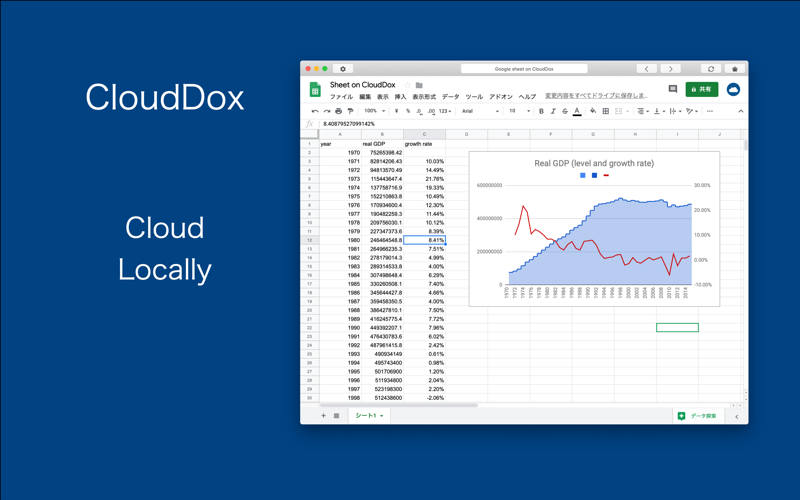Toggle italic formatting
Screen dimensions: 800x500
coord(553,111)
